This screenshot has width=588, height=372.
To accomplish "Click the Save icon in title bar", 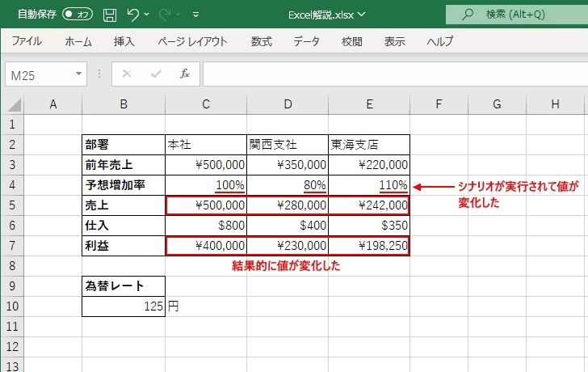I will pyautogui.click(x=110, y=15).
